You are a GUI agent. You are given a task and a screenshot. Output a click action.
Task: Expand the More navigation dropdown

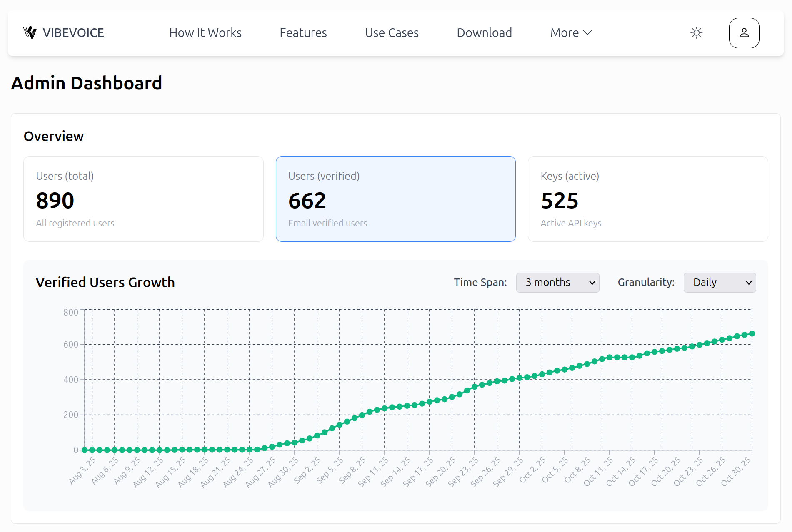click(x=570, y=32)
